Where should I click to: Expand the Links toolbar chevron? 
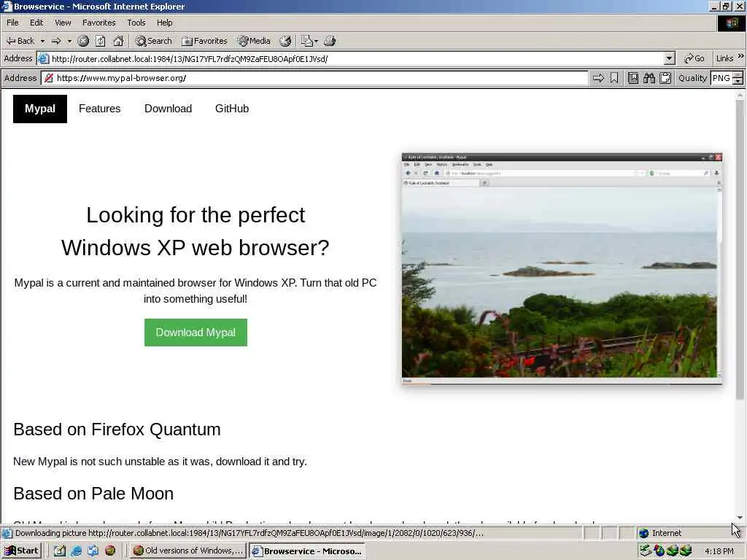pyautogui.click(x=741, y=56)
